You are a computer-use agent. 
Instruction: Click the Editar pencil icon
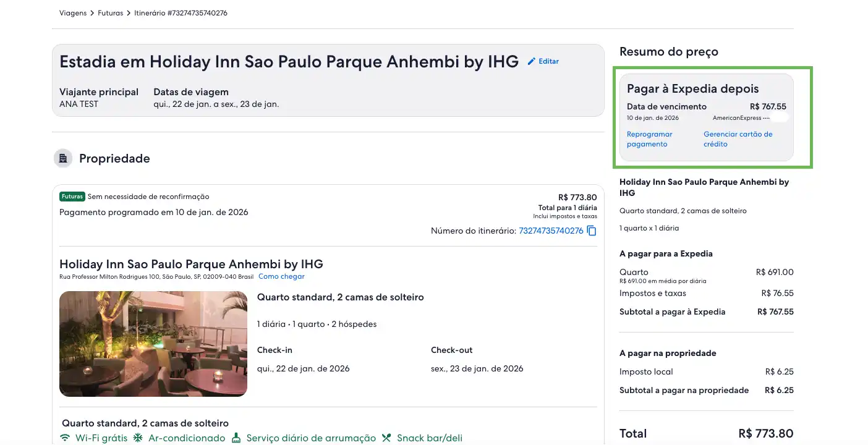coord(530,61)
